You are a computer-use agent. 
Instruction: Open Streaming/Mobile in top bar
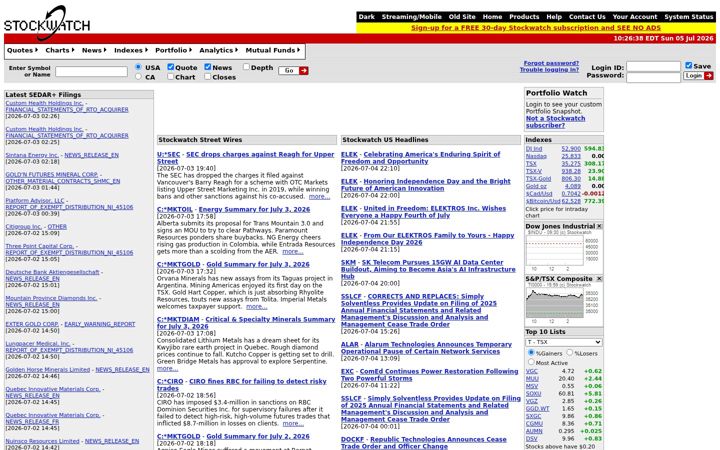click(x=411, y=17)
